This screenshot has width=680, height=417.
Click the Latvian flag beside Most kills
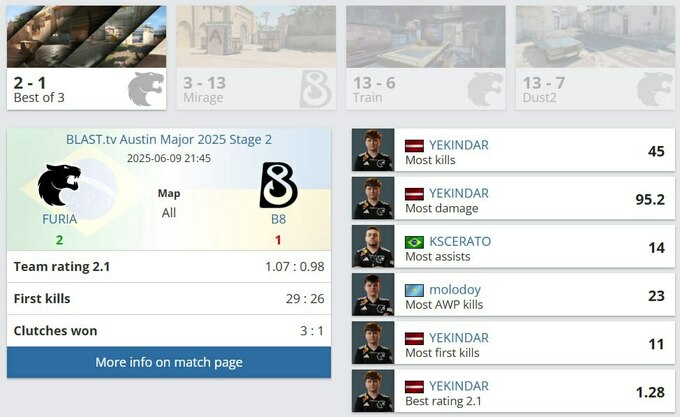click(x=414, y=146)
